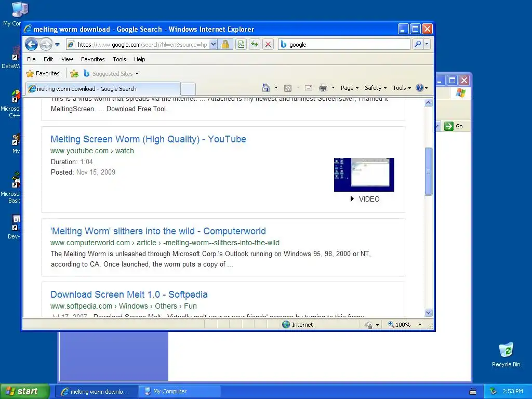
Task: Open the Page command bar menu
Action: (350, 88)
